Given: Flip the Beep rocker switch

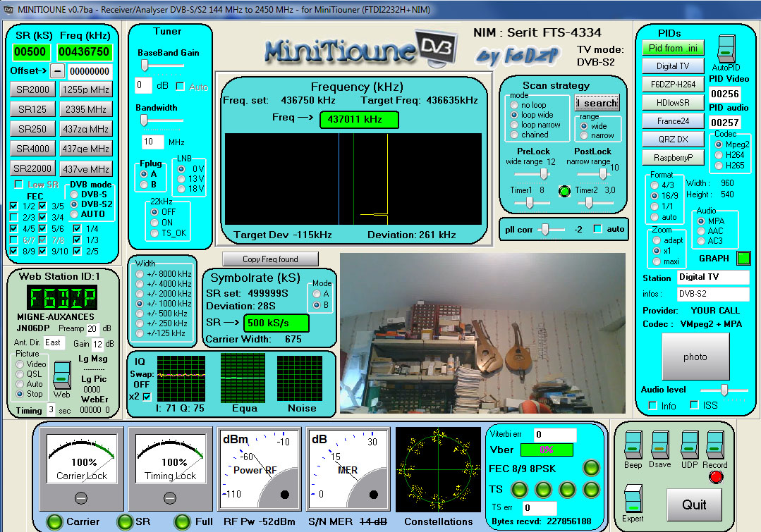Looking at the screenshot, I should coord(633,446).
